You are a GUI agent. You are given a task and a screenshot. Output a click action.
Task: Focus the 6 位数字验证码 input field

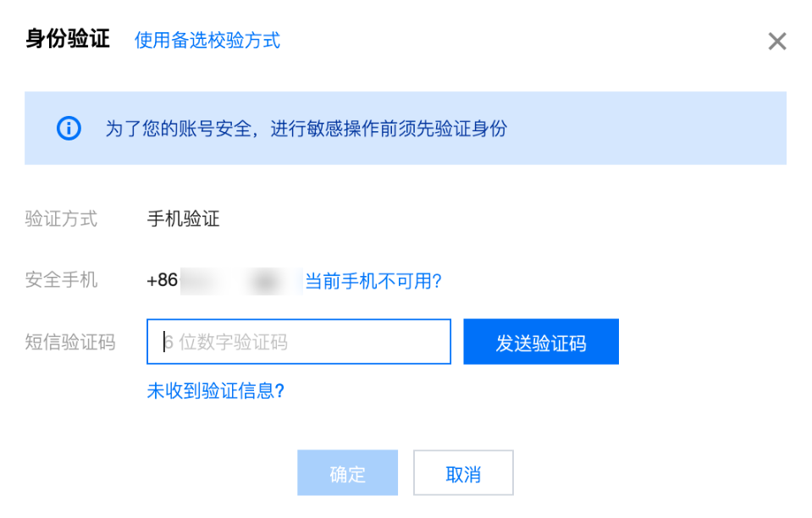pos(299,342)
